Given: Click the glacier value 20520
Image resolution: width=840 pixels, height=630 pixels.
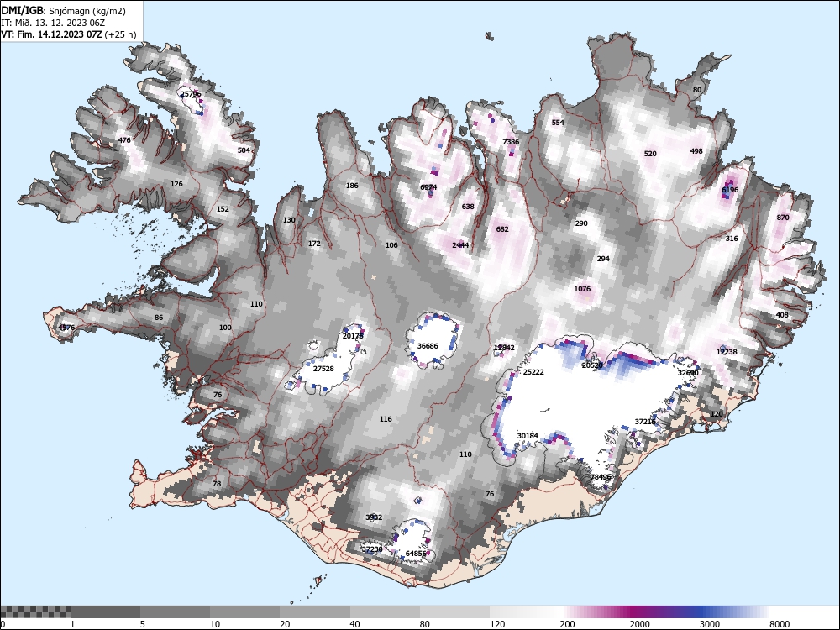Looking at the screenshot, I should click(592, 365).
